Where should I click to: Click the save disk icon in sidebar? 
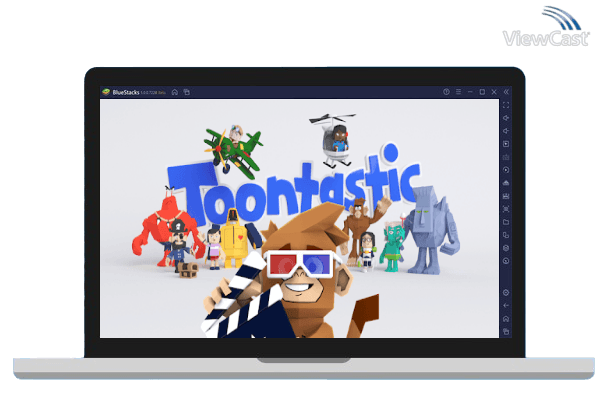506,196
